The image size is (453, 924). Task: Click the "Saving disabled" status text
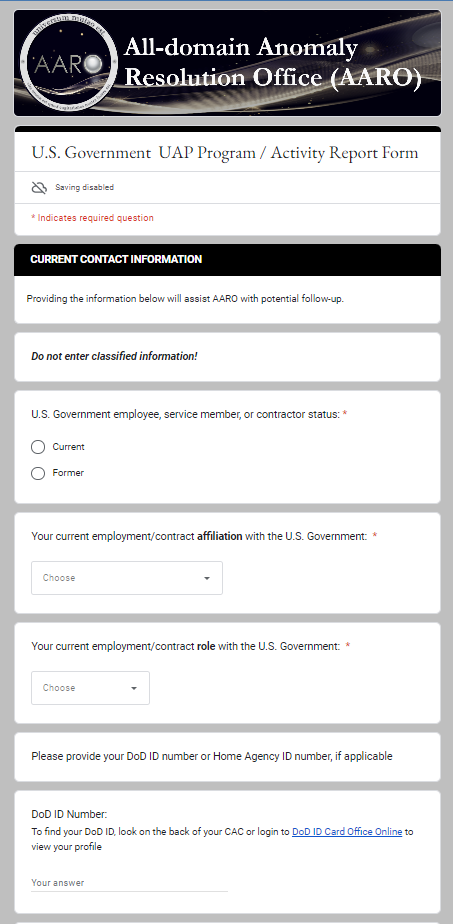tap(84, 187)
